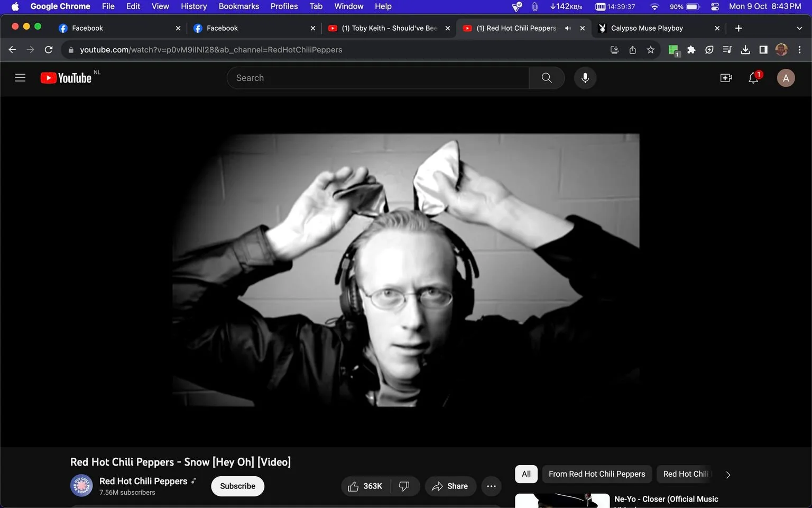Click the 7.56M subscribers text
The image size is (812, 508).
(x=127, y=492)
